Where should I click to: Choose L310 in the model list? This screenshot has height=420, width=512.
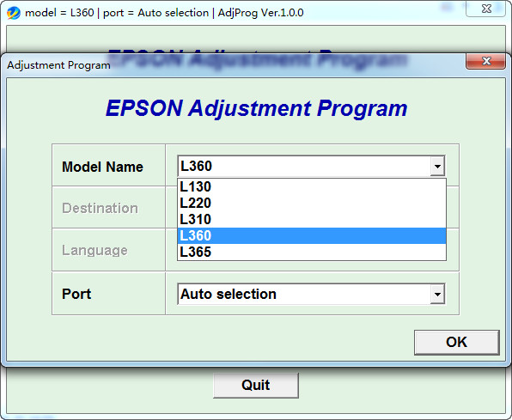(312, 220)
